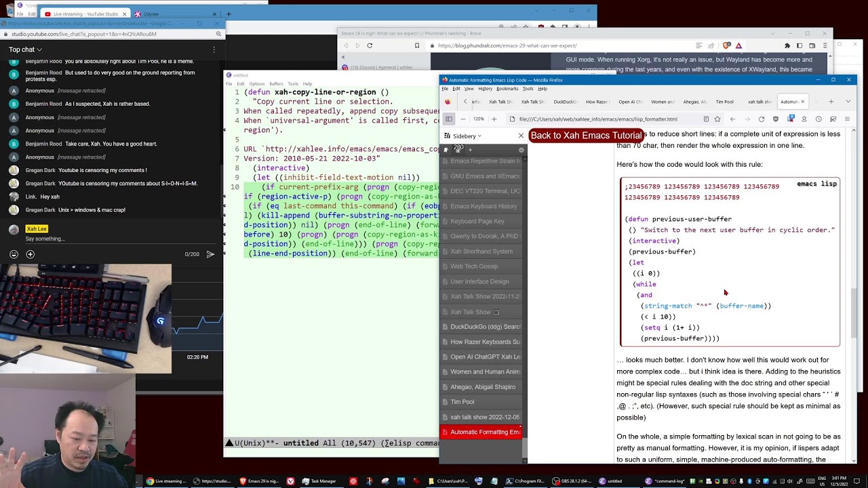868x488 pixels.
Task: Add new panel with Sidebery plus icon
Action: (x=470, y=150)
